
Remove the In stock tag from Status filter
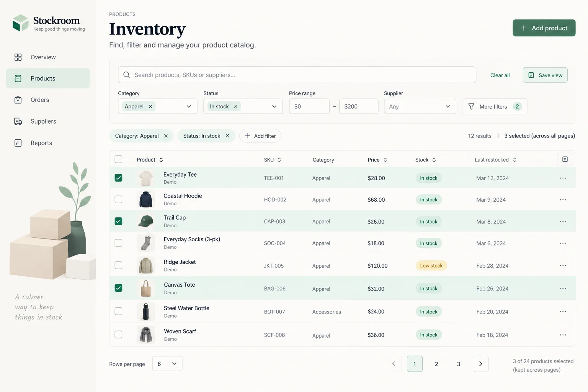click(236, 106)
